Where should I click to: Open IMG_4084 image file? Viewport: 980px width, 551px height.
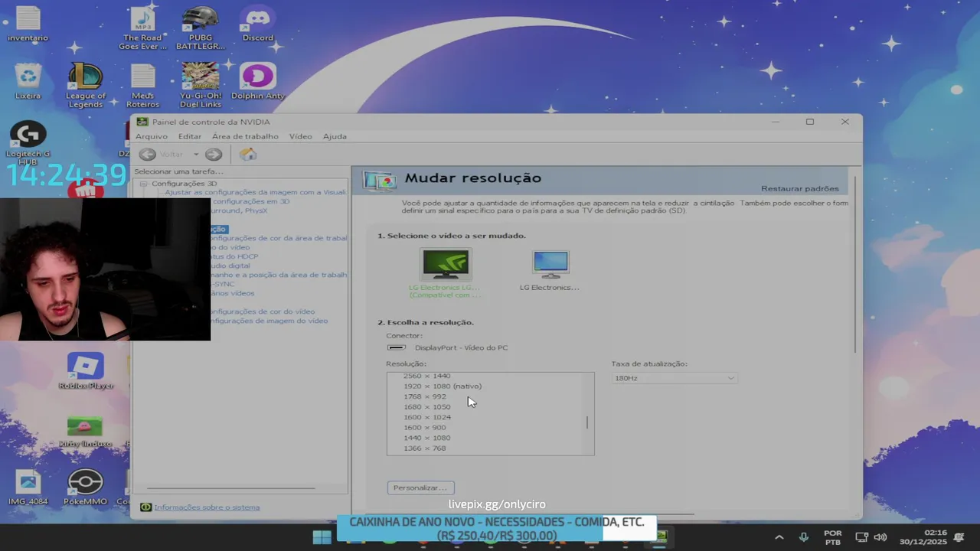(x=28, y=488)
